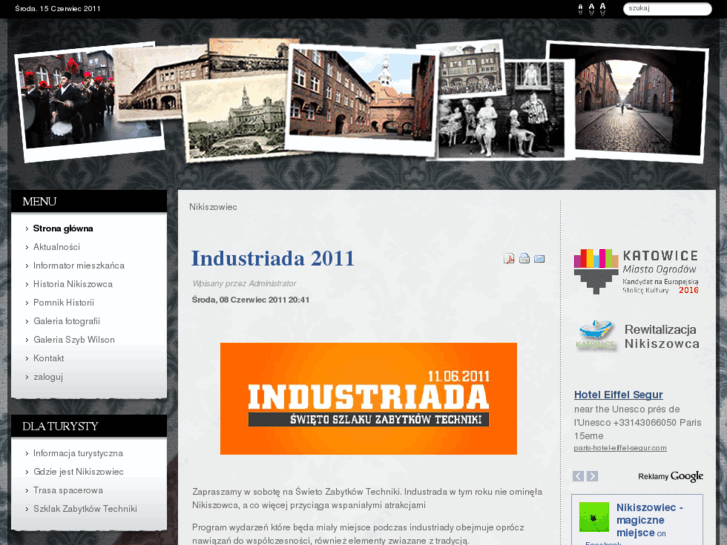727x545 pixels.
Task: Click the previous ad arrow
Action: tap(578, 476)
